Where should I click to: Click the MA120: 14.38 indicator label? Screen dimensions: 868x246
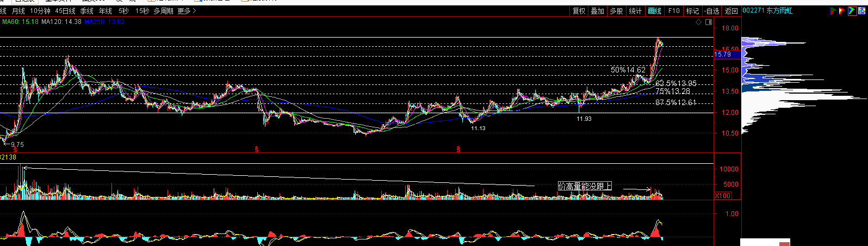[61, 22]
